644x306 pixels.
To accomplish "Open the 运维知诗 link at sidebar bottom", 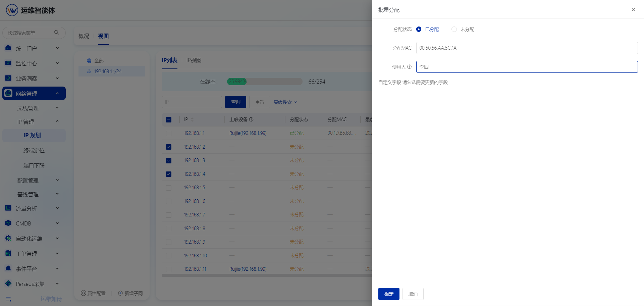I will tap(51, 299).
